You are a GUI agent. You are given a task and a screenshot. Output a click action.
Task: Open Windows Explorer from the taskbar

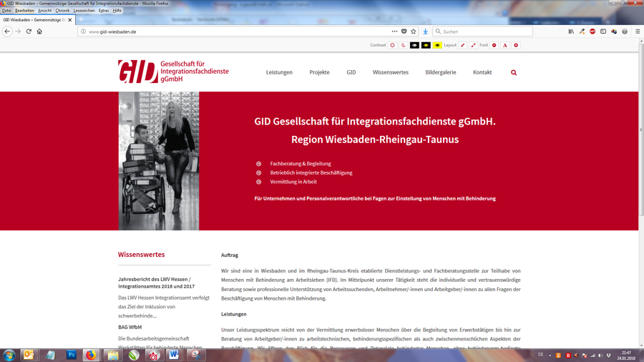113,355
